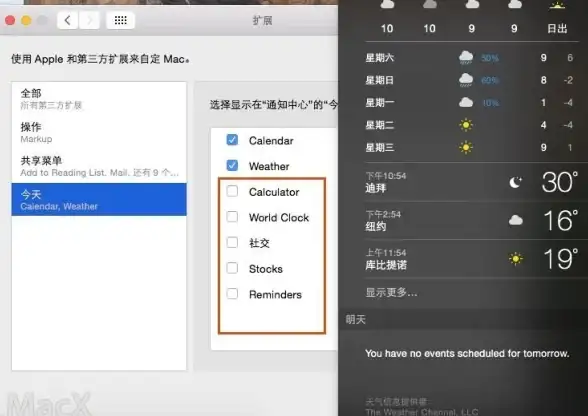Click the 星期六 forecast row
This screenshot has width=588, height=416.
point(470,58)
